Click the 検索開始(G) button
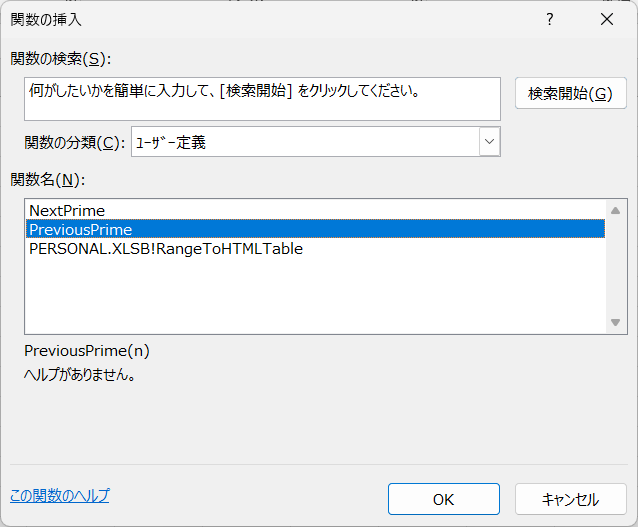Viewport: 638px width, 527px height. coord(570,93)
